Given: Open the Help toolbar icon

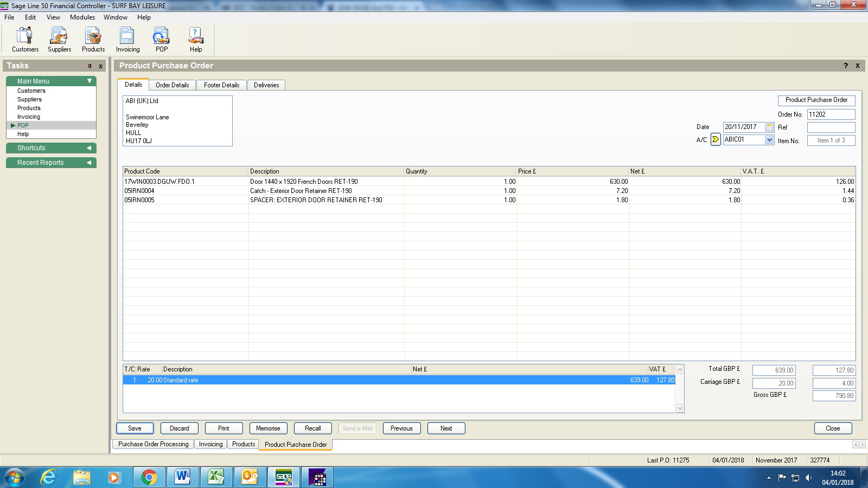Looking at the screenshot, I should pos(196,39).
